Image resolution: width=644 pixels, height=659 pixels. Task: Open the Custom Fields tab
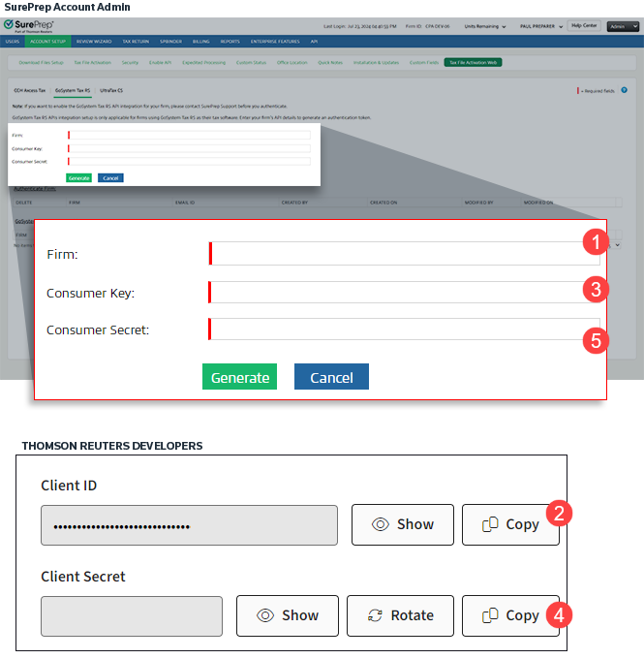pyautogui.click(x=424, y=63)
